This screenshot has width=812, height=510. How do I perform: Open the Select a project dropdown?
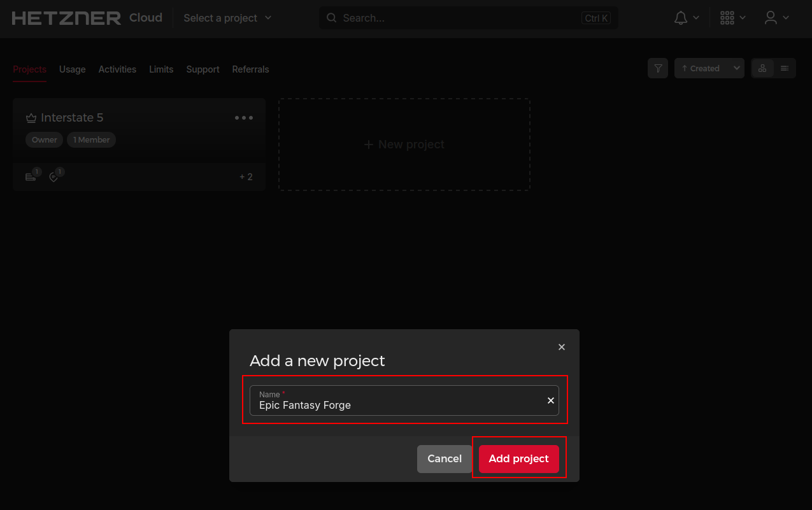click(227, 18)
